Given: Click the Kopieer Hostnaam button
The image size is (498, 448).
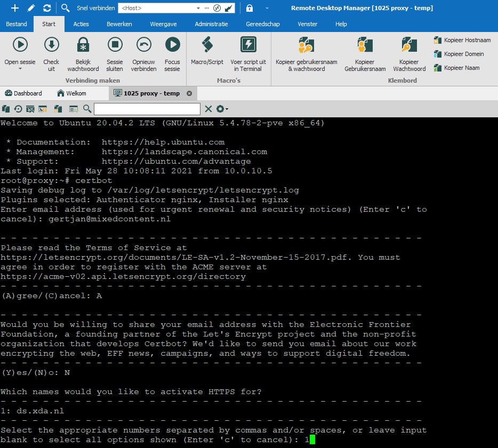Looking at the screenshot, I should click(462, 40).
